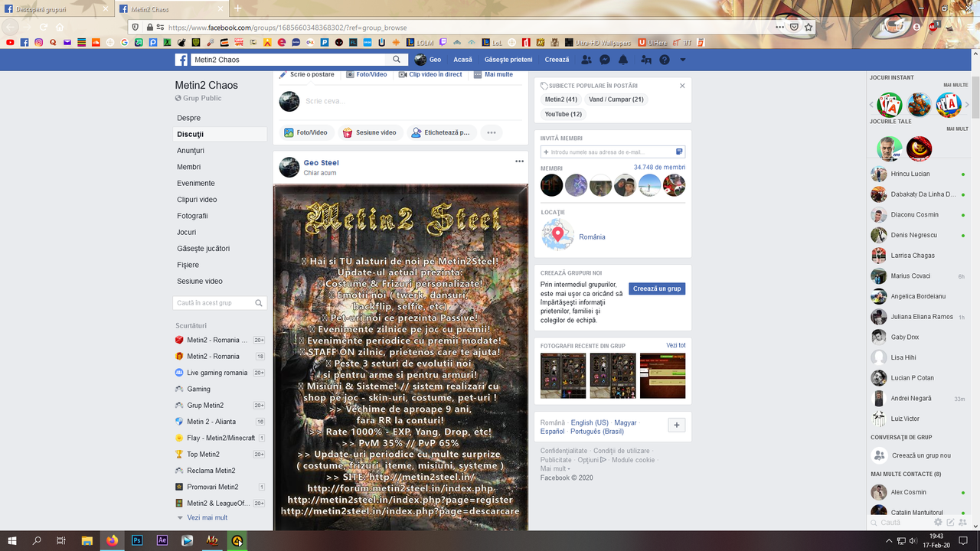Open the Vand / Cumpar (21) topic
Viewport: 980px width, 551px height.
pyautogui.click(x=616, y=99)
